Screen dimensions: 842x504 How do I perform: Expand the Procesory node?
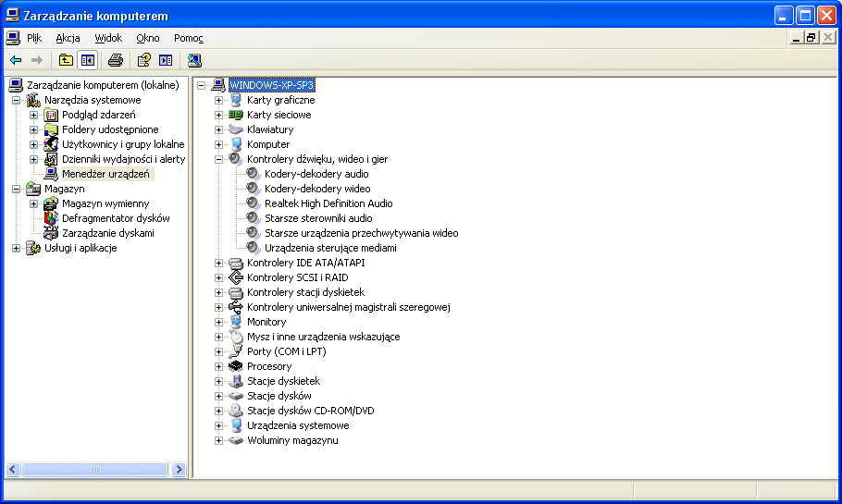tap(218, 366)
